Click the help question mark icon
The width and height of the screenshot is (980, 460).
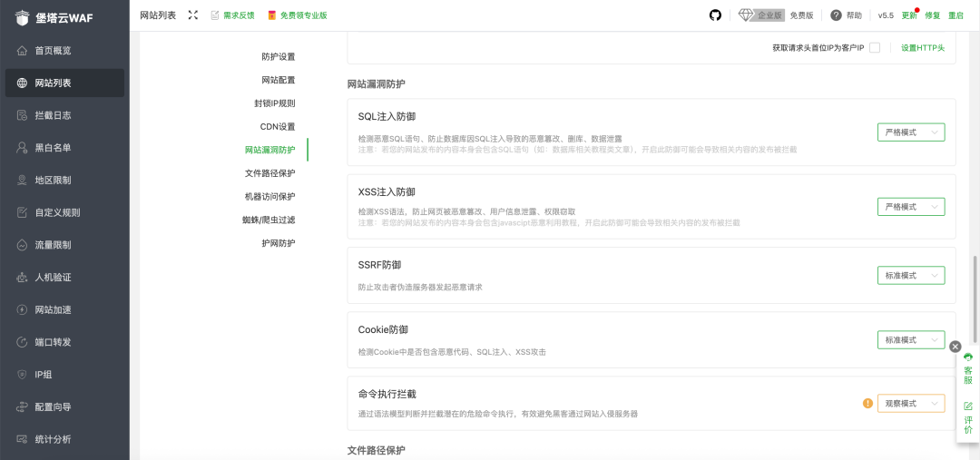pos(836,15)
